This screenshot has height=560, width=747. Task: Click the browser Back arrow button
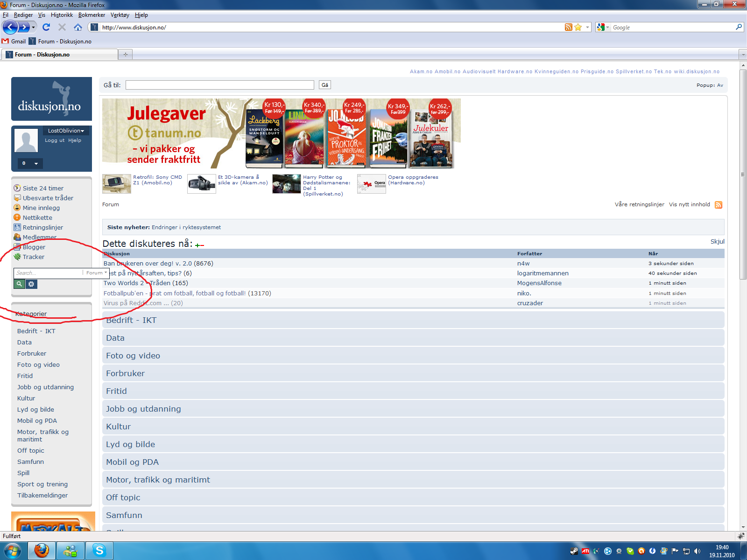10,27
